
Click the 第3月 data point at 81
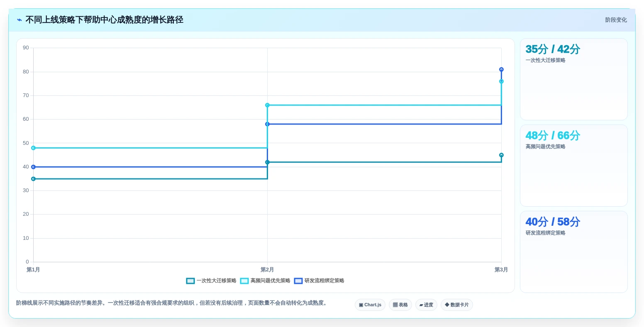click(x=501, y=70)
